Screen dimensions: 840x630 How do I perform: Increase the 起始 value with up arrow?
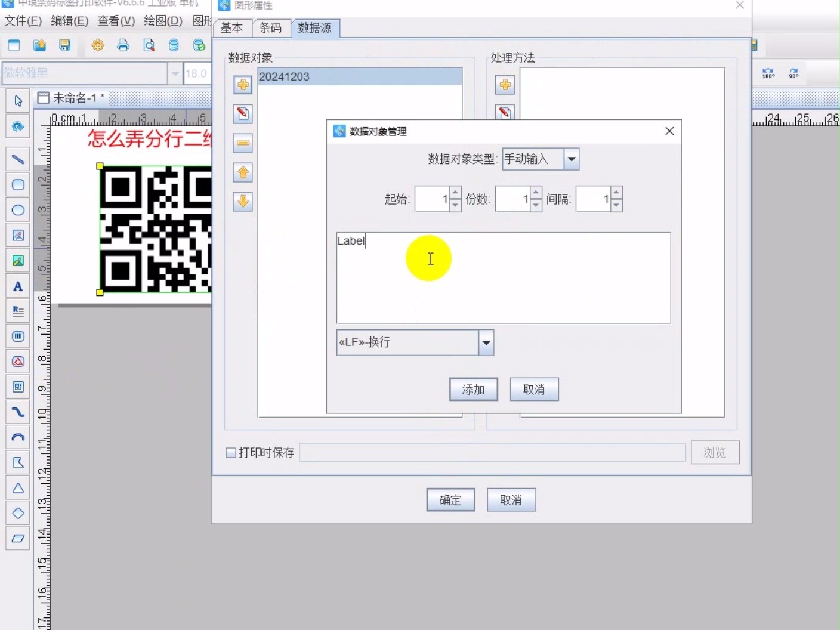(x=455, y=193)
